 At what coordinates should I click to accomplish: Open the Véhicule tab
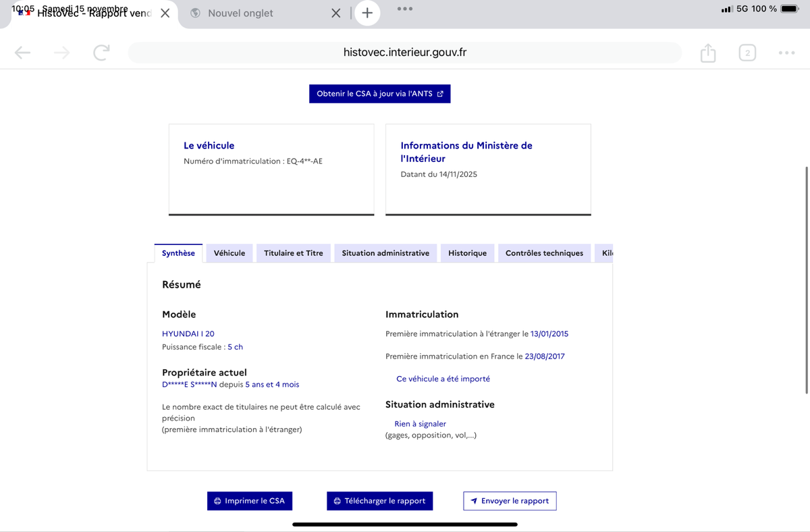(x=229, y=253)
